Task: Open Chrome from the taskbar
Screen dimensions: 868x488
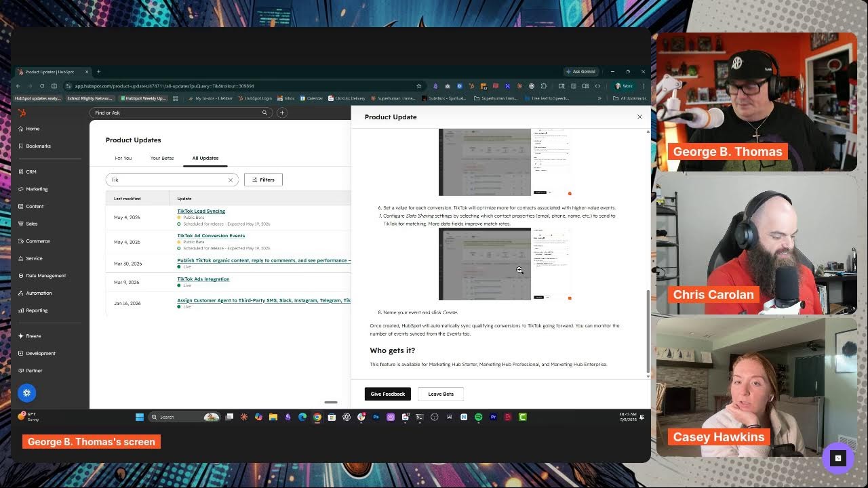Action: (x=317, y=417)
